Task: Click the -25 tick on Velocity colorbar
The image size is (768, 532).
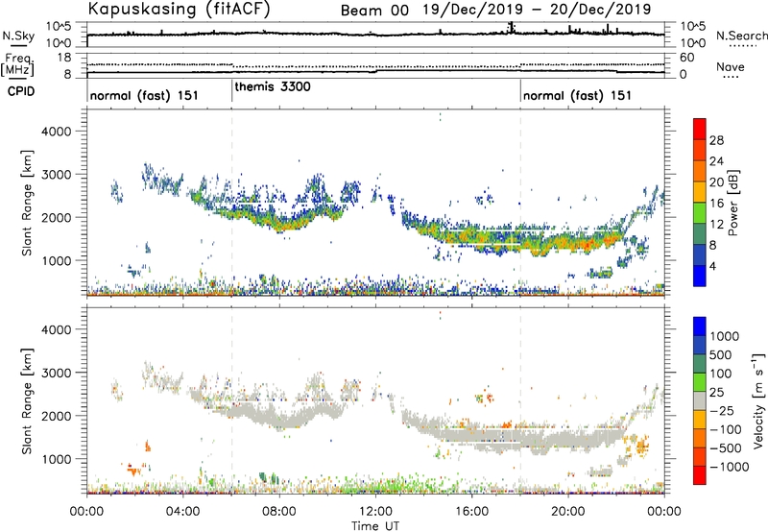Action: [722, 410]
